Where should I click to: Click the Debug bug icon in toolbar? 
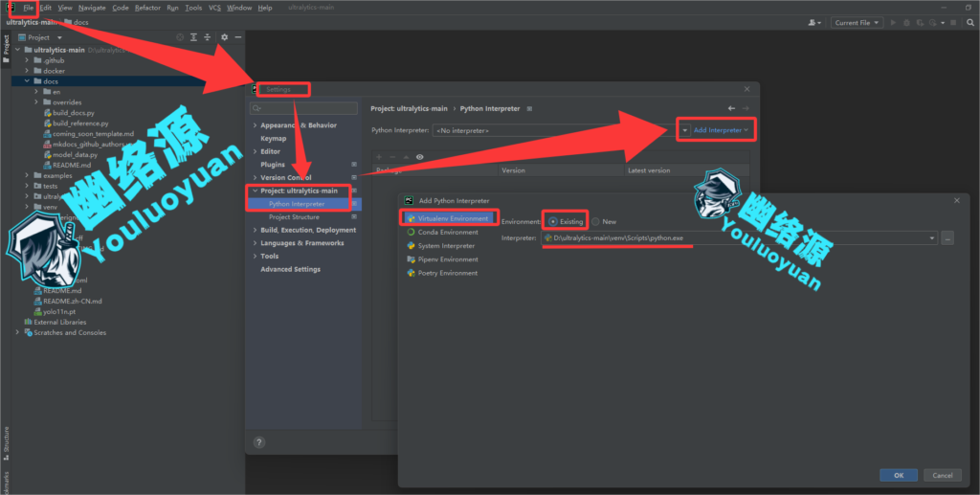pyautogui.click(x=906, y=23)
